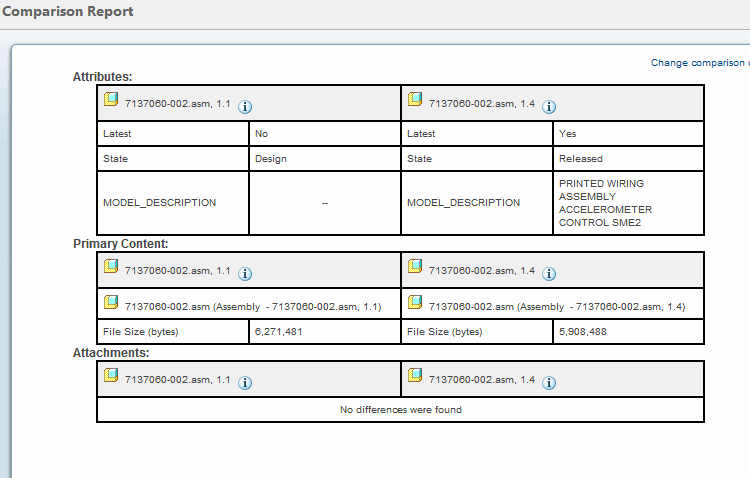Select file size value 6,271,481
750x478 pixels.
[278, 332]
